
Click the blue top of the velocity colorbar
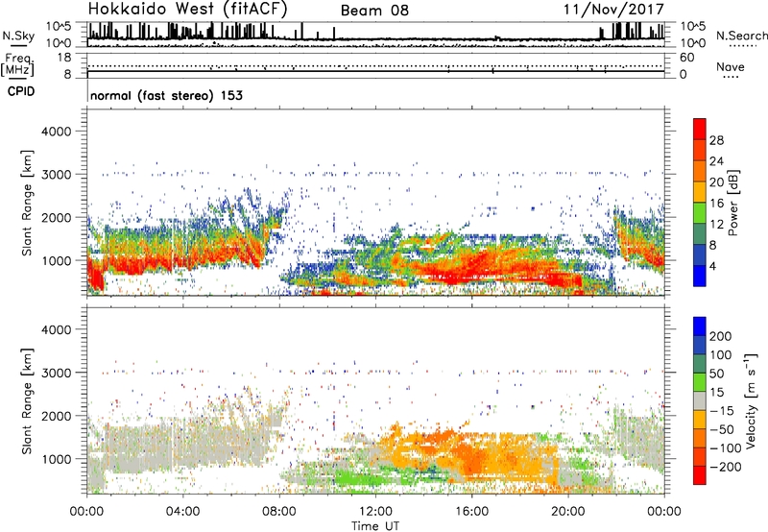pos(700,326)
